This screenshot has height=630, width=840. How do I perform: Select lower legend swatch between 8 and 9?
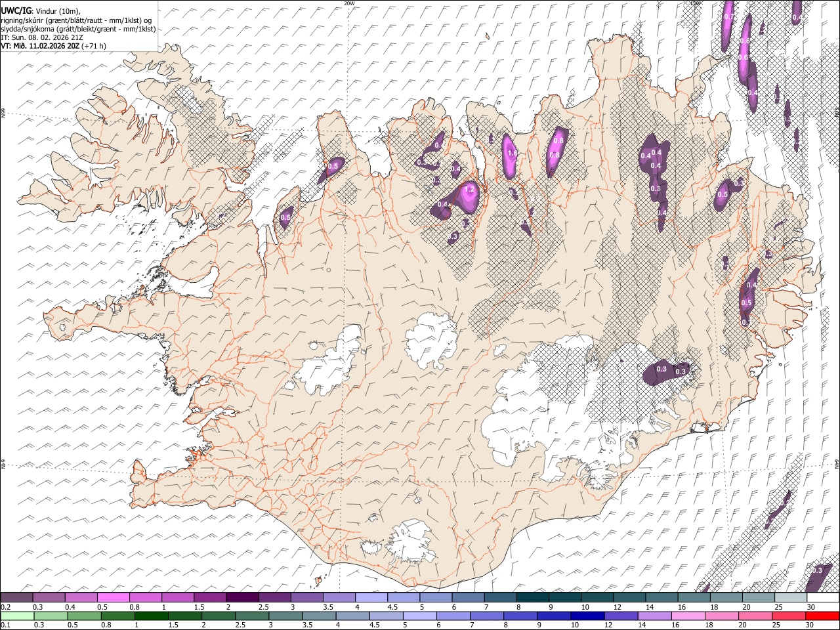click(520, 616)
